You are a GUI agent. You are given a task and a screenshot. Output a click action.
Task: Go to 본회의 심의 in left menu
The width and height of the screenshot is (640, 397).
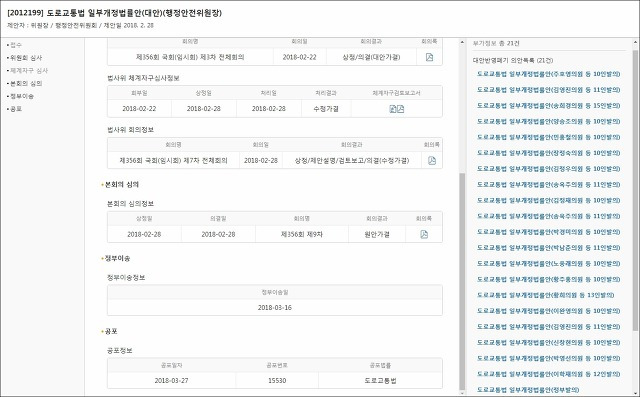pos(26,84)
